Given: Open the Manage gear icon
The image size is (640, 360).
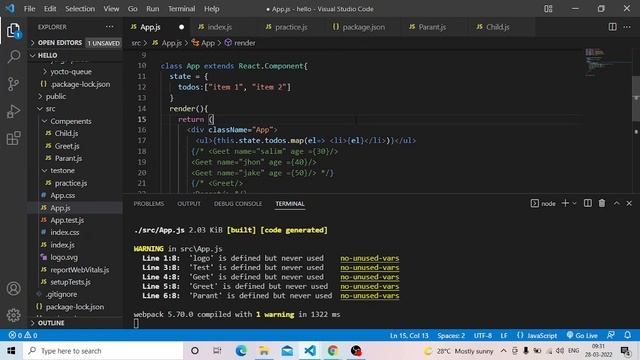Looking at the screenshot, I should pos(13,315).
